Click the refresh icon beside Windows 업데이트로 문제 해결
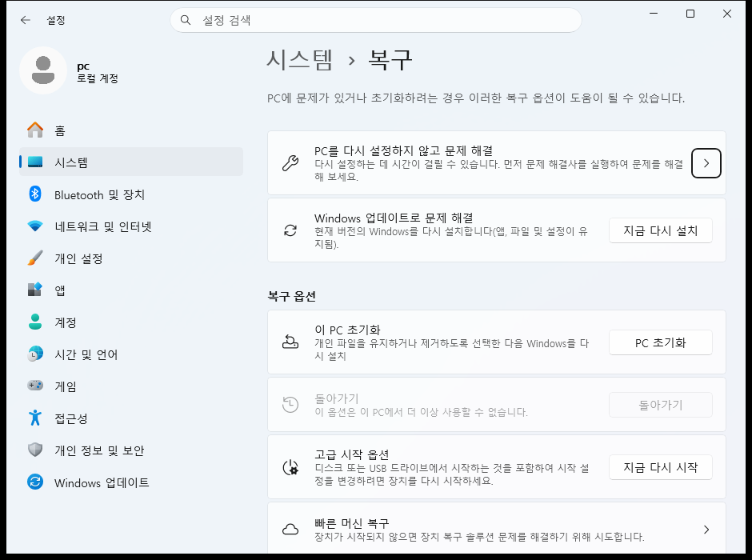The width and height of the screenshot is (752, 560). coord(290,230)
